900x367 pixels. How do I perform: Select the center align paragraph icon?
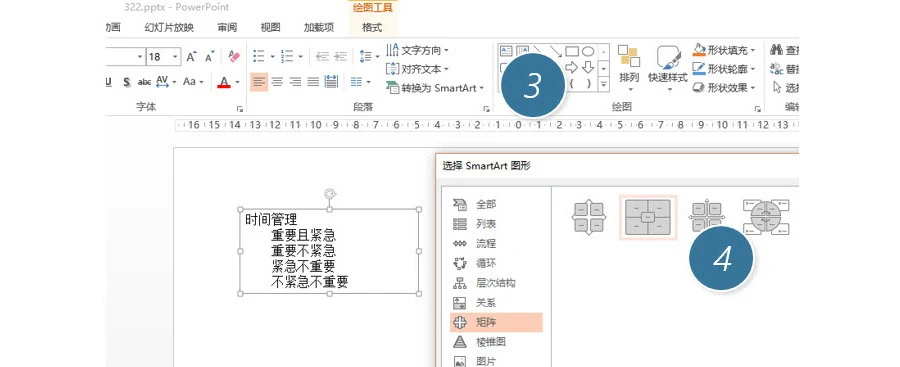coord(277,82)
